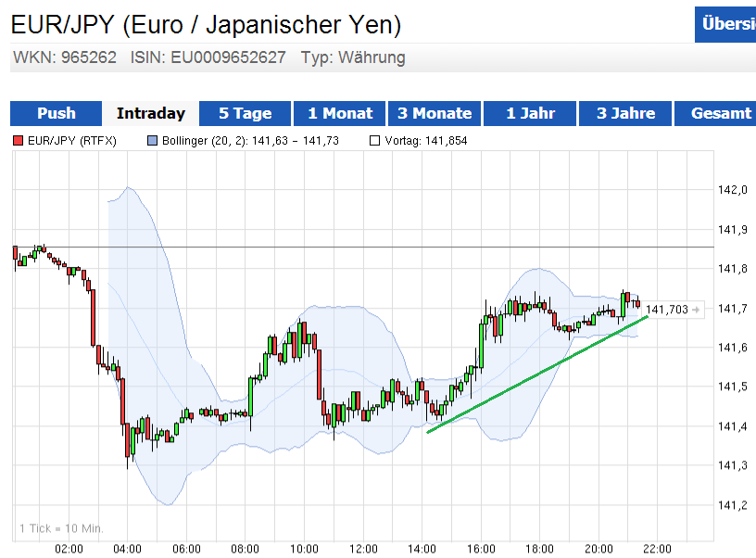Image resolution: width=756 pixels, height=558 pixels.
Task: Show the 1 Monat timeframe
Action: coord(340,114)
